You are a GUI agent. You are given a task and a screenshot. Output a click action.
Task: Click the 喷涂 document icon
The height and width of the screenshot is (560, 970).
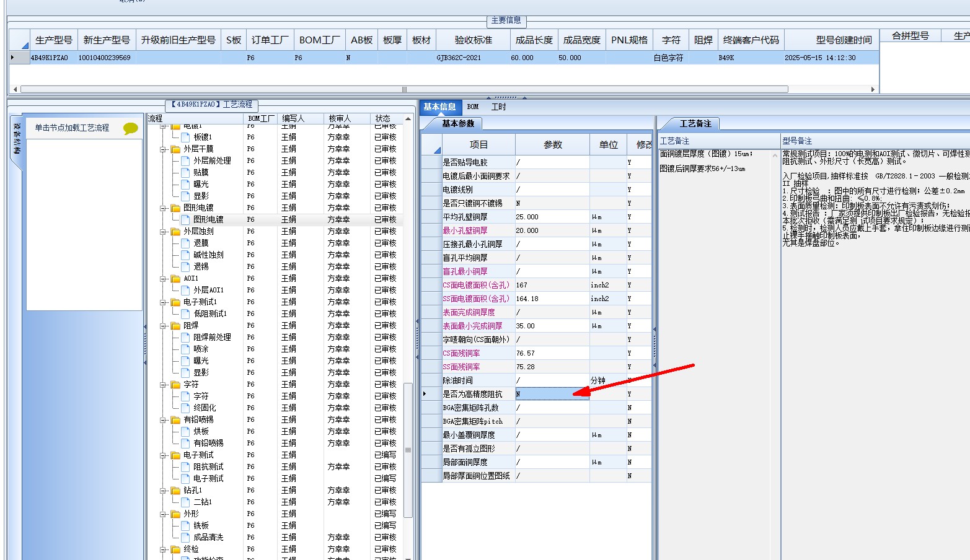[x=185, y=349]
